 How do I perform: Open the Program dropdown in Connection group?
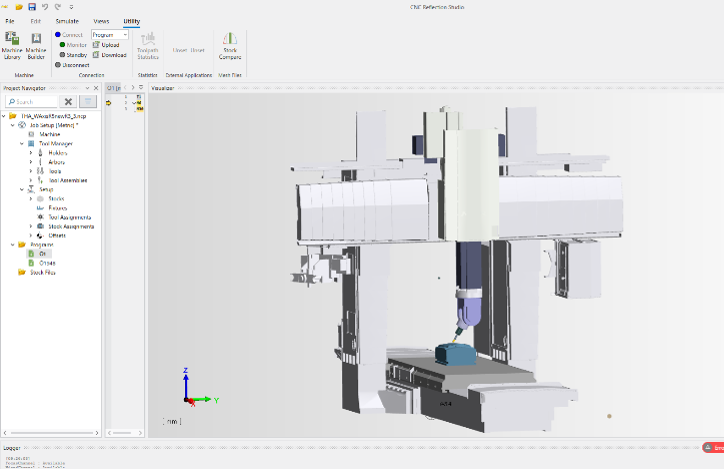tap(110, 35)
